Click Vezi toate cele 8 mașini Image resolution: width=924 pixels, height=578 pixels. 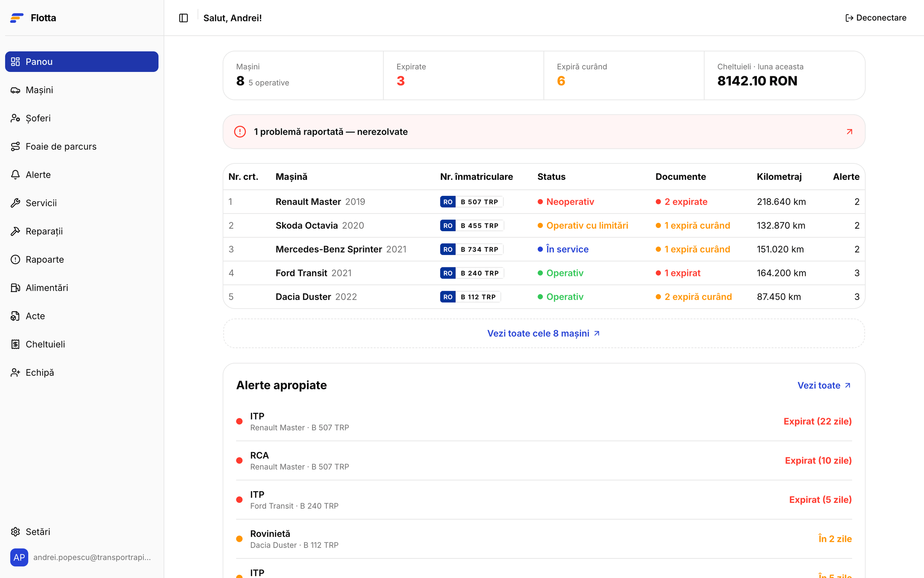coord(544,333)
